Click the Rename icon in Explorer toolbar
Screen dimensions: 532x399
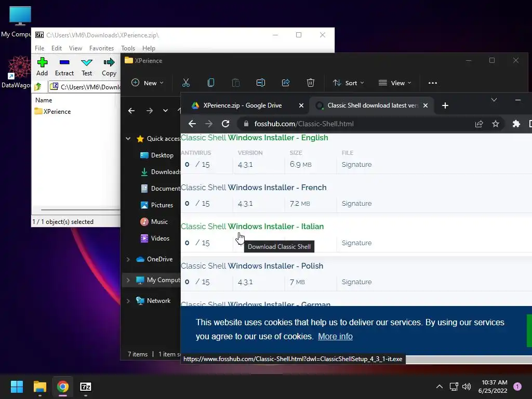[261, 83]
